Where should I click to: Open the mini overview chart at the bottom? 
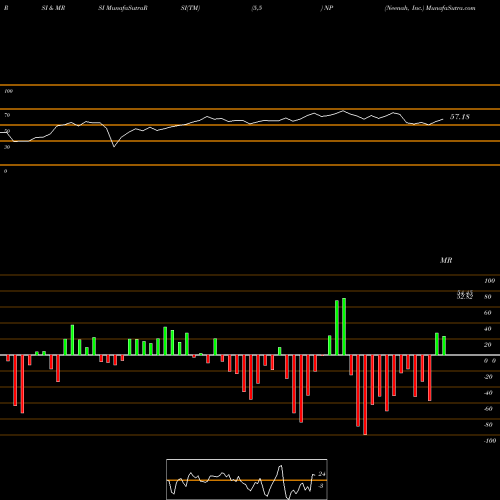pos(247,479)
